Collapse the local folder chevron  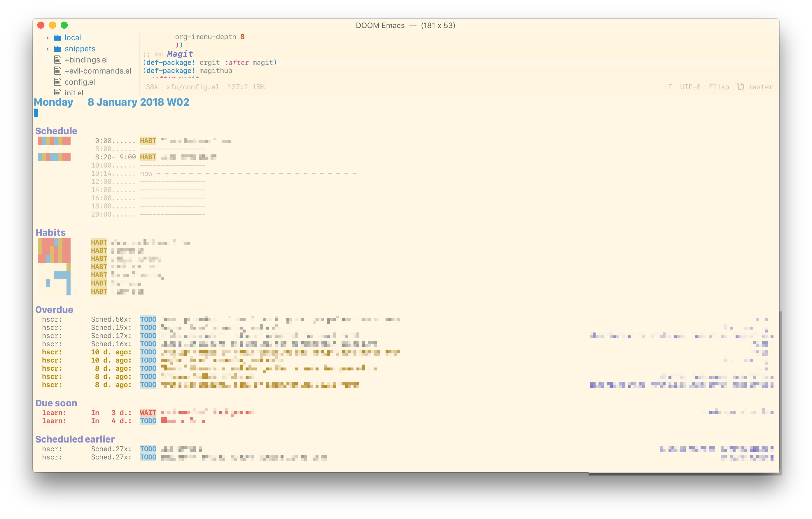point(47,38)
